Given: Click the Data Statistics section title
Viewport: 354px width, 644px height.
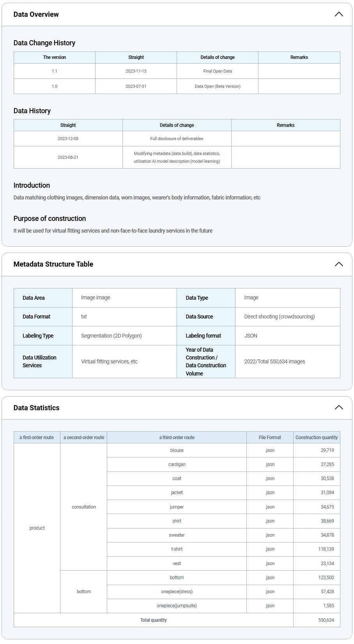Looking at the screenshot, I should coord(36,407).
